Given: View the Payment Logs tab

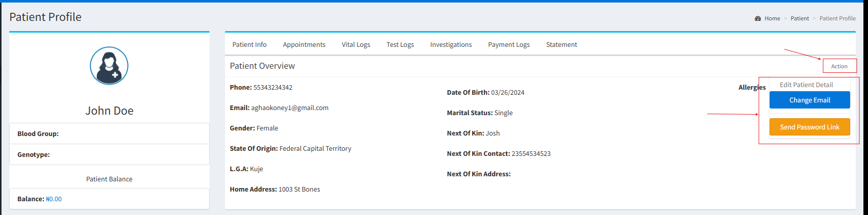Looking at the screenshot, I should (509, 45).
